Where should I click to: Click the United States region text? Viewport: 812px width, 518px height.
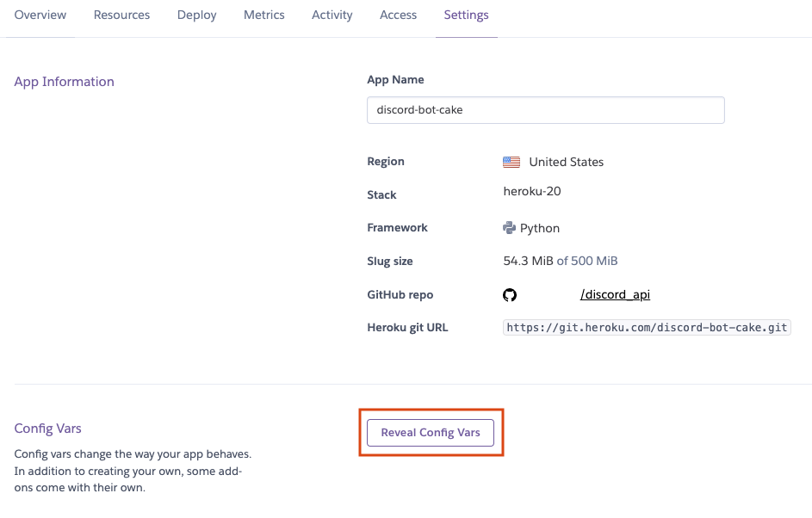(566, 162)
